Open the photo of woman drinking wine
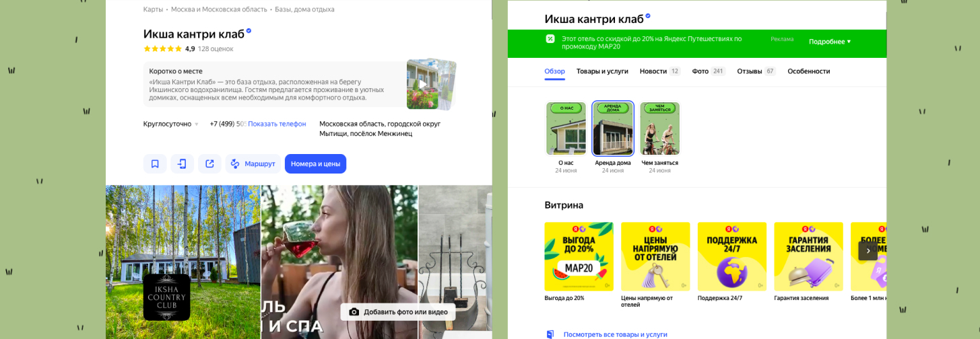 (x=339, y=262)
